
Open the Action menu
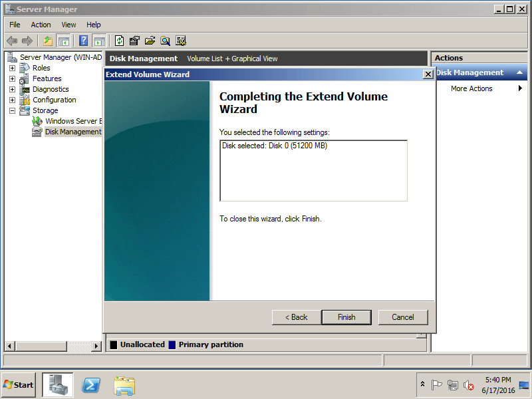(41, 25)
